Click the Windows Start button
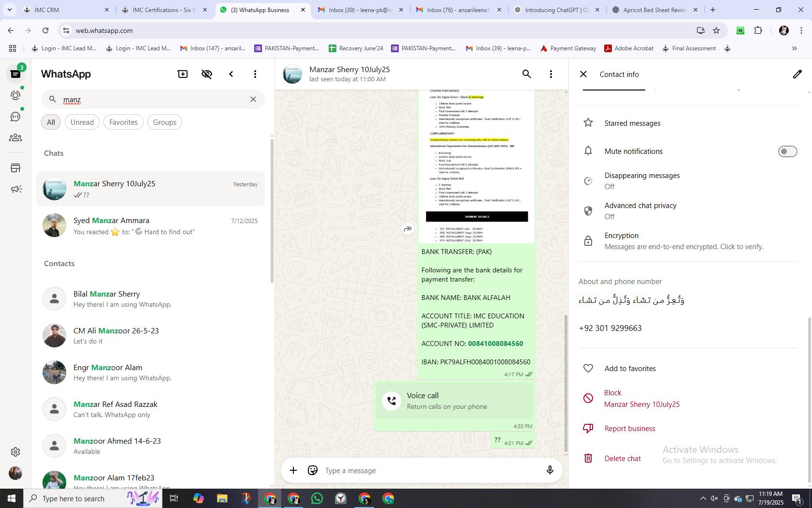Viewport: 812px width, 508px height. (x=12, y=498)
